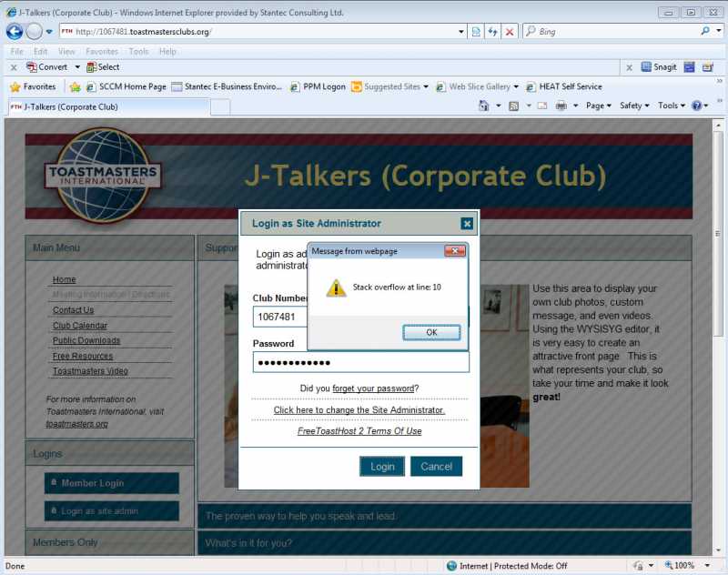This screenshot has height=575, width=728.
Task: Click the Snagit window capture icon
Action: click(x=689, y=67)
